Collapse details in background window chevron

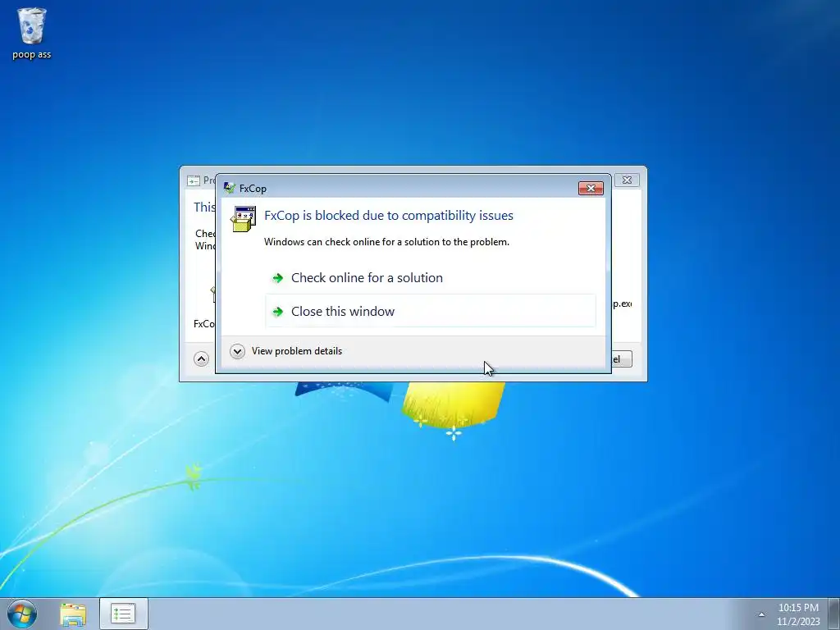pyautogui.click(x=202, y=359)
